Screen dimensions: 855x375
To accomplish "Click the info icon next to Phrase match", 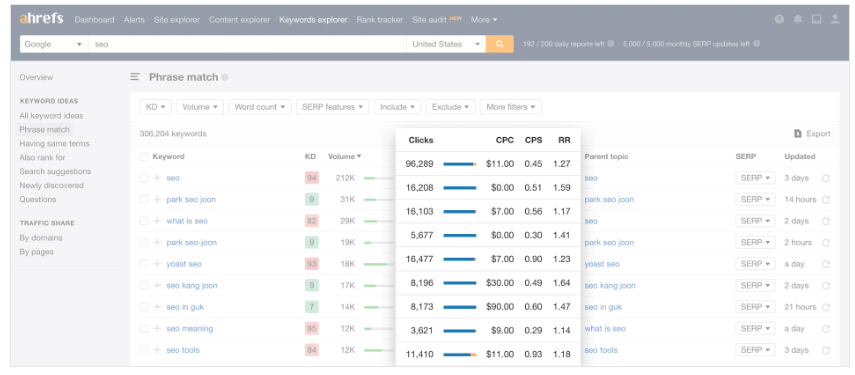I will 225,77.
